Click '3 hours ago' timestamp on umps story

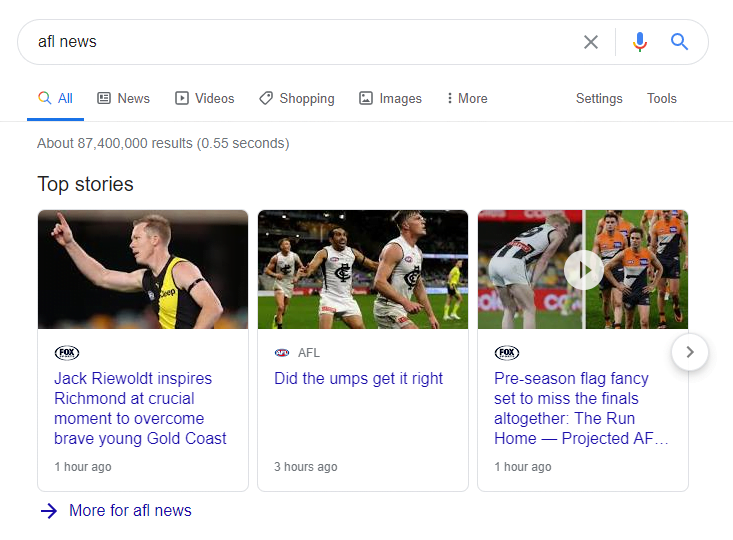point(306,467)
